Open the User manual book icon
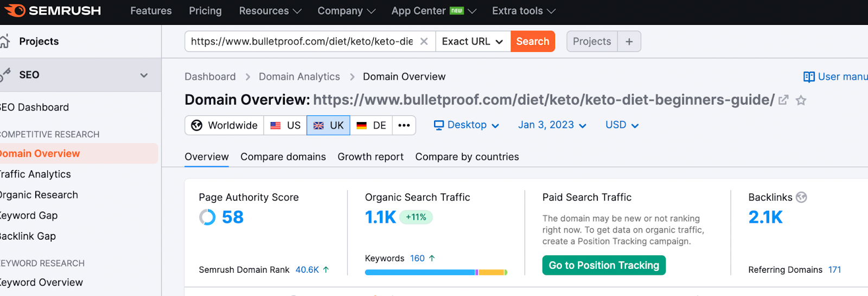 click(809, 77)
